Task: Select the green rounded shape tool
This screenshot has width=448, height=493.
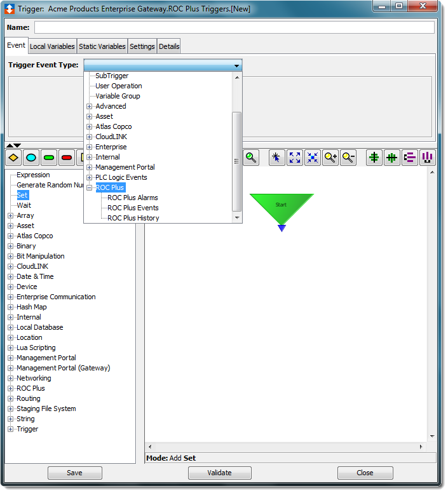Action: pyautogui.click(x=49, y=158)
